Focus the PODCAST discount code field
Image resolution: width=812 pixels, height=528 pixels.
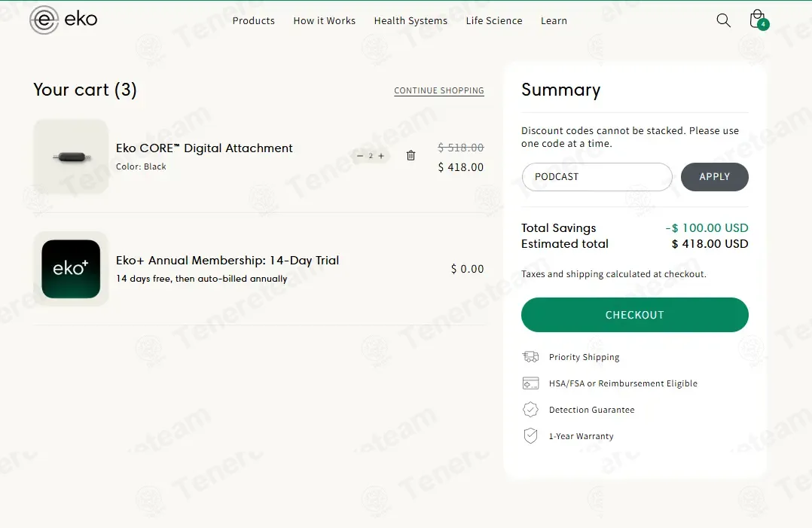pos(597,177)
